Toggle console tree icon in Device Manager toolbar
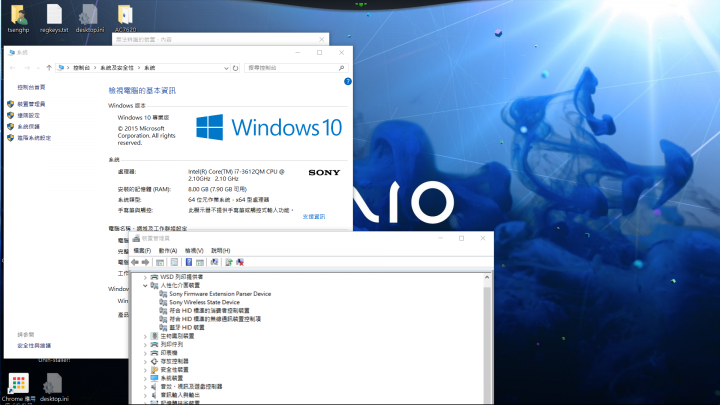This screenshot has height=405, width=720. point(160,262)
